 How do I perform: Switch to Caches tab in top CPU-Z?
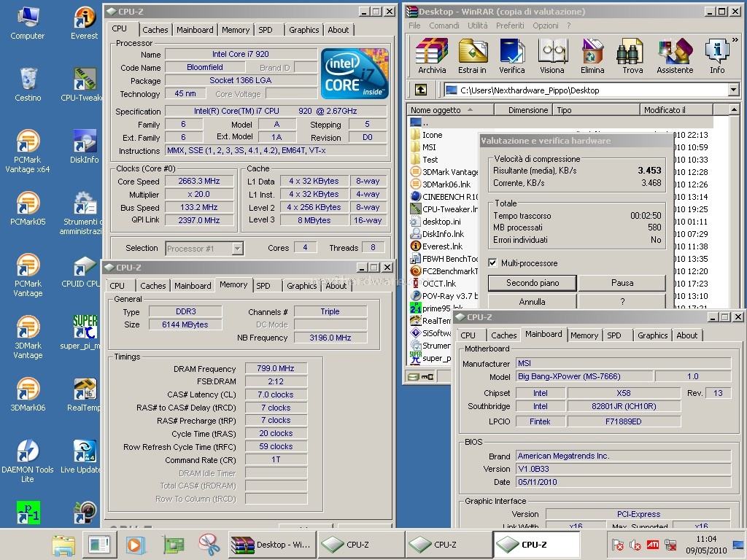click(155, 29)
